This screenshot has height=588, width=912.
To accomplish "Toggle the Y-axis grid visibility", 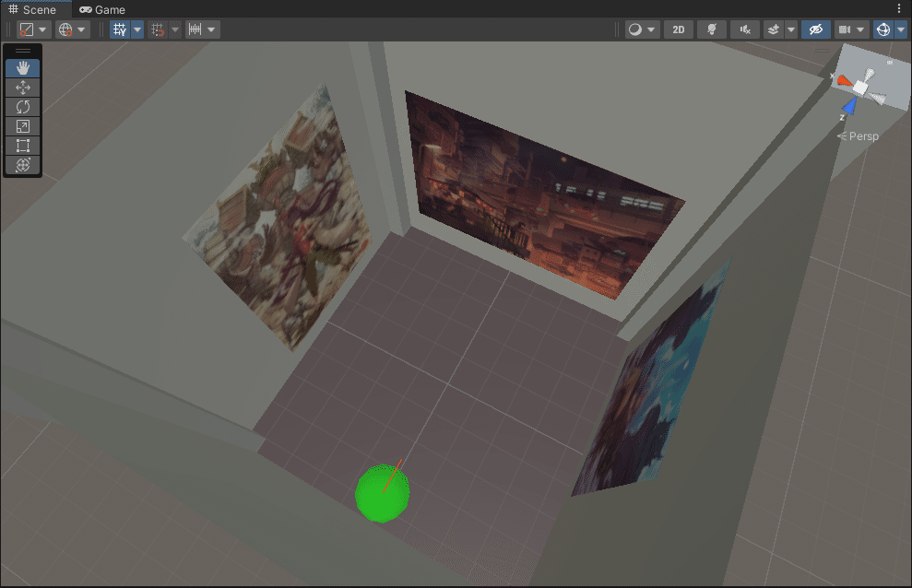I will tap(120, 29).
